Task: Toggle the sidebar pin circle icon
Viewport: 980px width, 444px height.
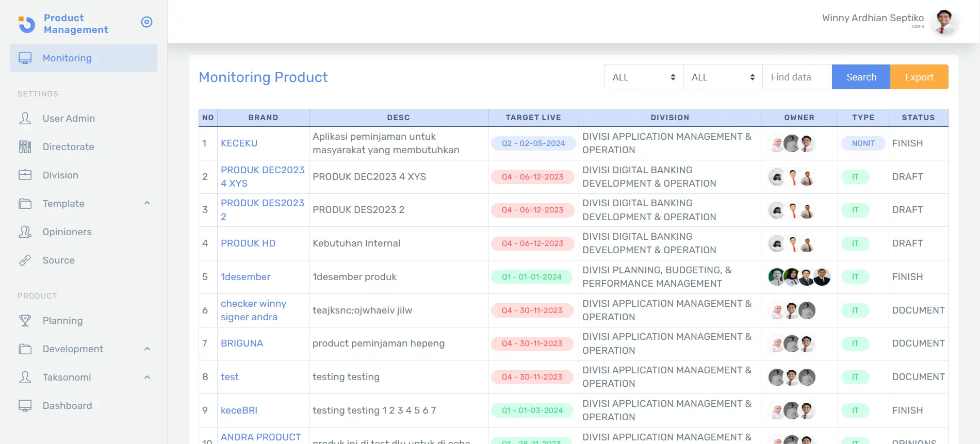Action: 146,22
